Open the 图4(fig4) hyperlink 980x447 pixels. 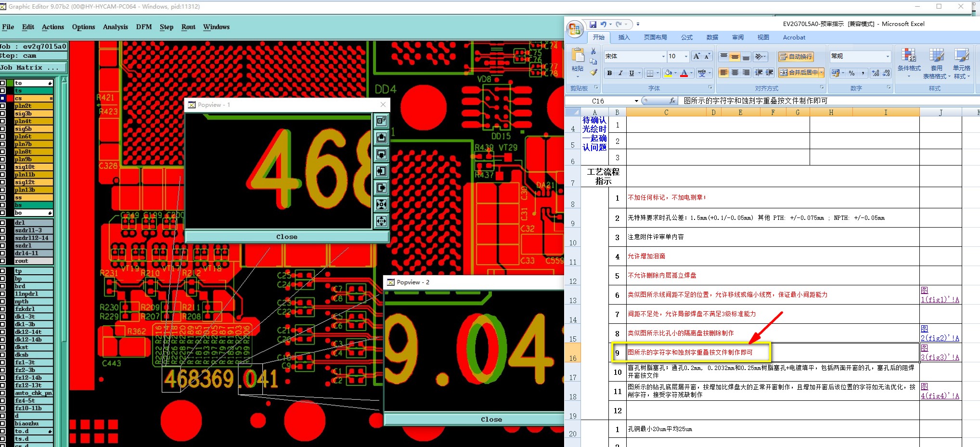[x=940, y=391]
